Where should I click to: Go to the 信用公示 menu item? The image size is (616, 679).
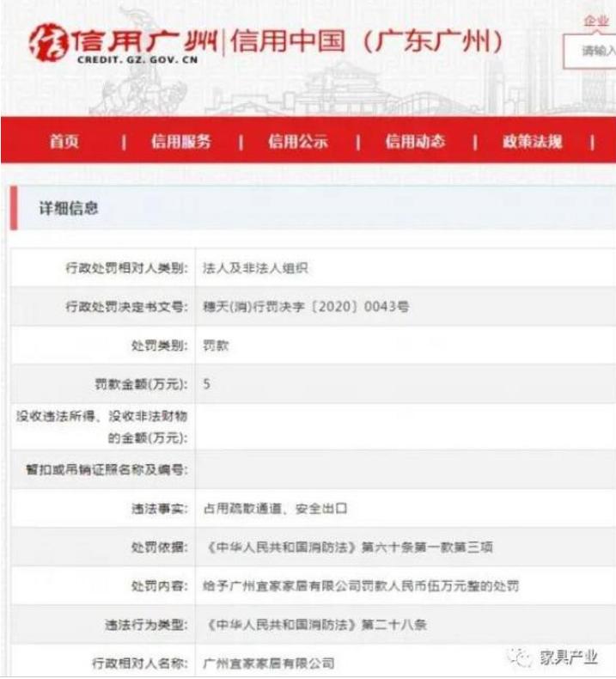pyautogui.click(x=298, y=141)
